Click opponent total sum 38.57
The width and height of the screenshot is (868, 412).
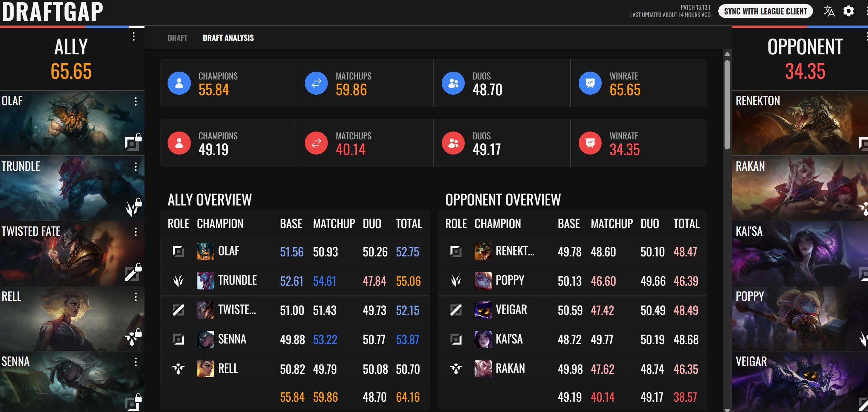[685, 398]
